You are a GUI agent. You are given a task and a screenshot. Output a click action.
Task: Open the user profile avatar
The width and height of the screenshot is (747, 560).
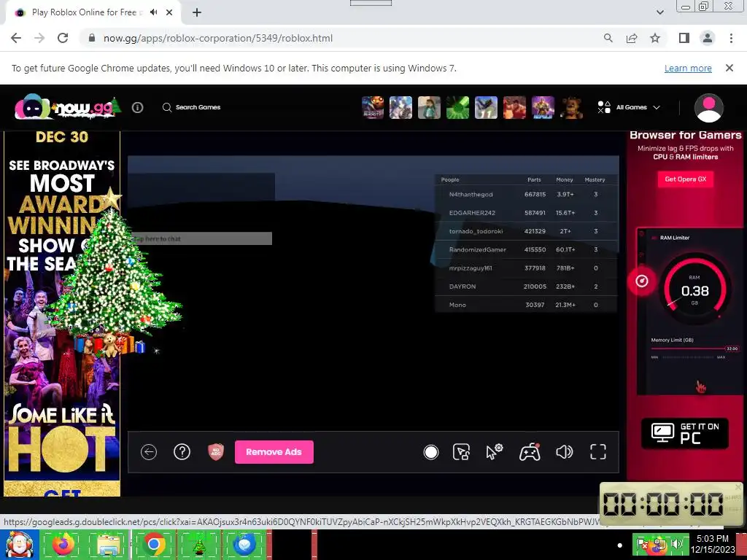pos(708,108)
